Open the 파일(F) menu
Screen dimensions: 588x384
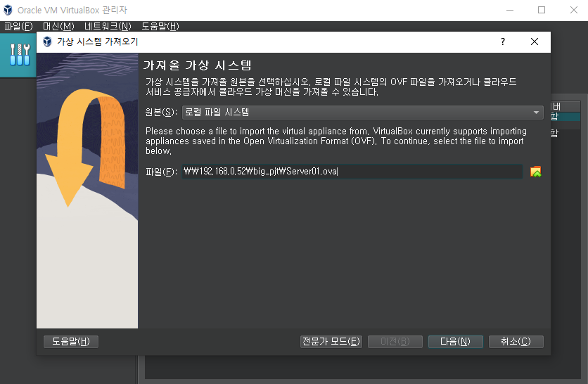[x=19, y=26]
